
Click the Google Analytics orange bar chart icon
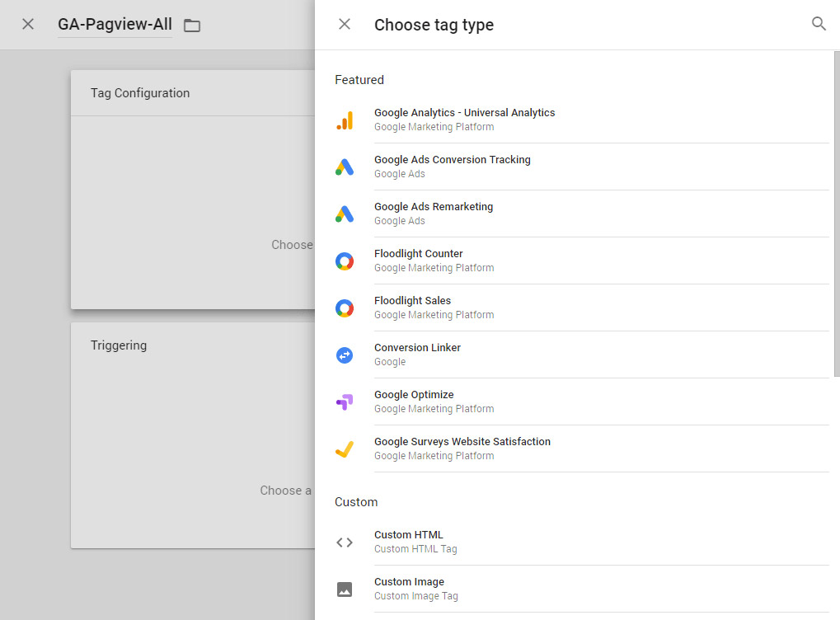(345, 120)
